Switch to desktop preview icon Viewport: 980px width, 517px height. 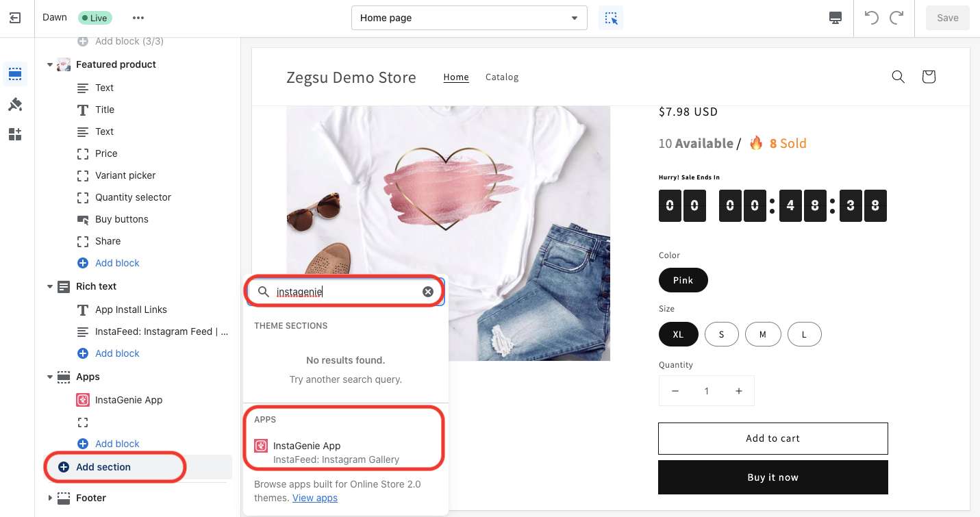pyautogui.click(x=835, y=18)
